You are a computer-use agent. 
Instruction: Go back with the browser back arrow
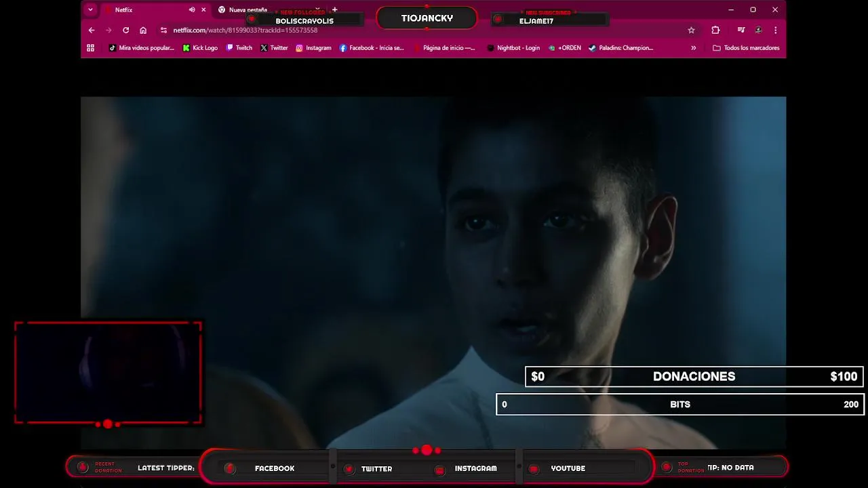tap(92, 30)
